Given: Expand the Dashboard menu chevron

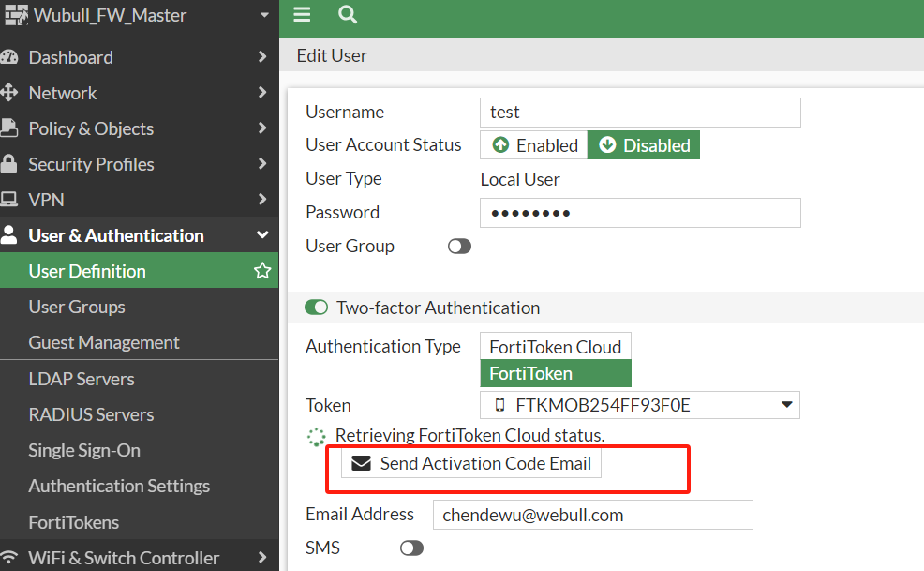Looking at the screenshot, I should tap(262, 56).
